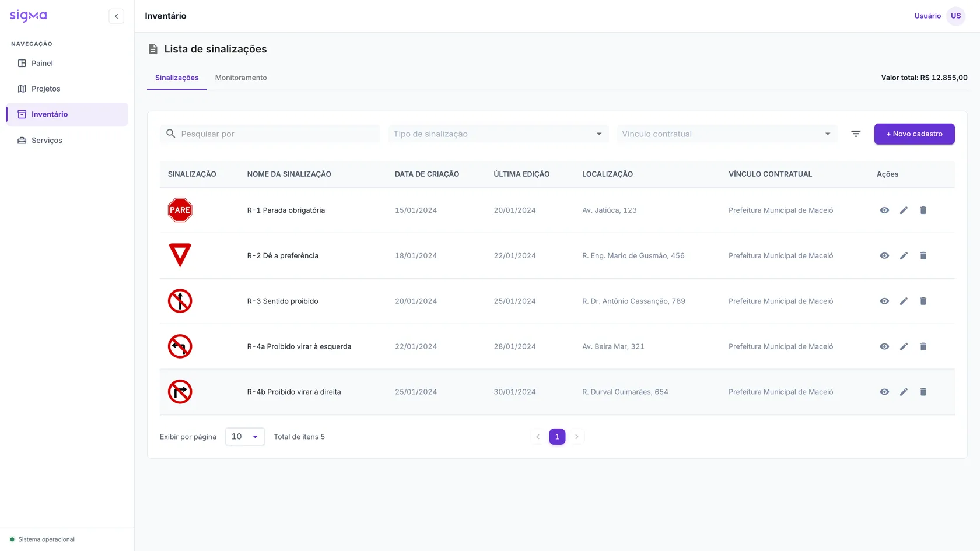Image resolution: width=980 pixels, height=551 pixels.
Task: Go to previous page arrow
Action: tap(538, 437)
